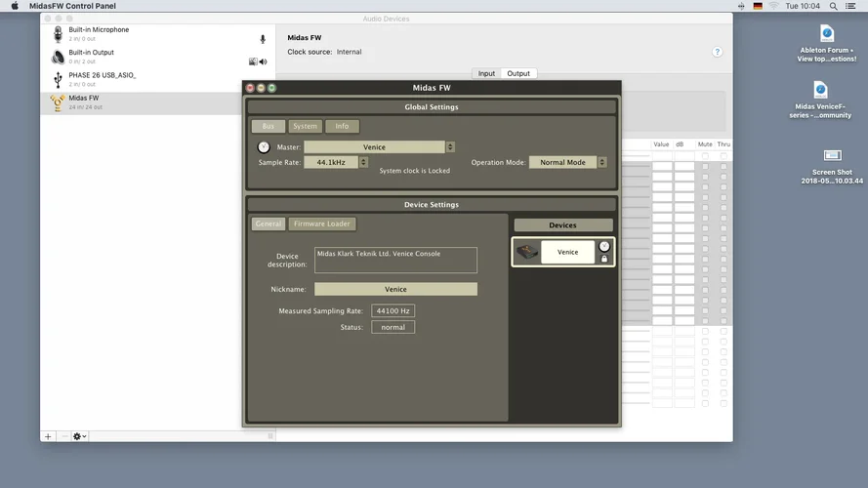868x488 pixels.
Task: Open Spotlight search in menu bar
Action: click(833, 6)
